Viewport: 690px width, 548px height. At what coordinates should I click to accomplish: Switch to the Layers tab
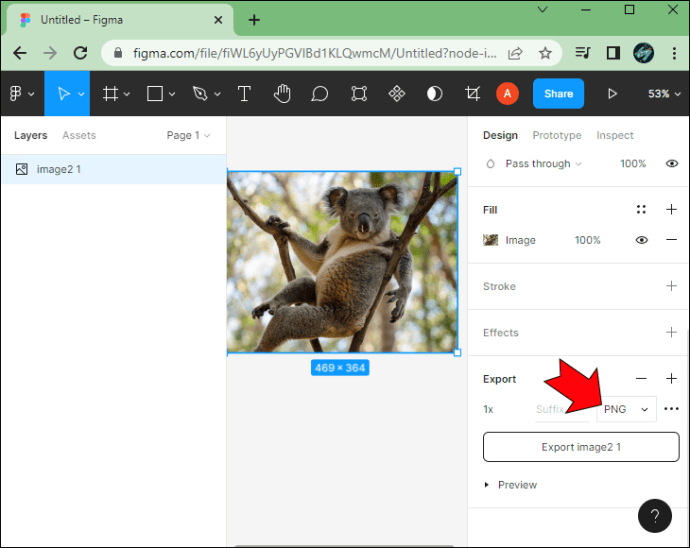[30, 135]
